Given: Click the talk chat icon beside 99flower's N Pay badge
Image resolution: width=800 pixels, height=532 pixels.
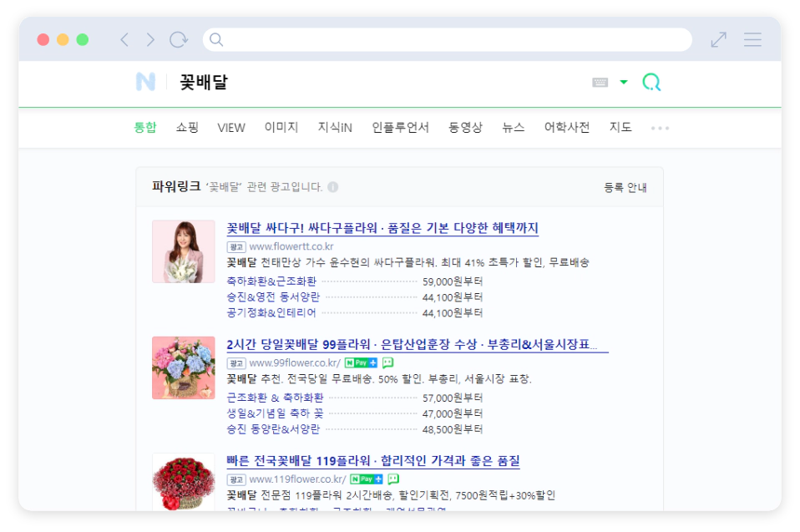Looking at the screenshot, I should click(x=387, y=363).
